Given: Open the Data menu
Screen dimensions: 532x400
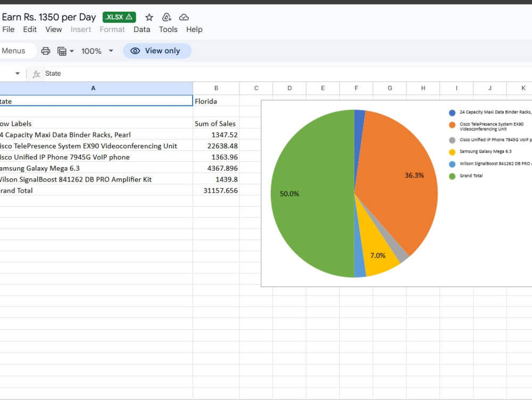Looking at the screenshot, I should point(142,29).
